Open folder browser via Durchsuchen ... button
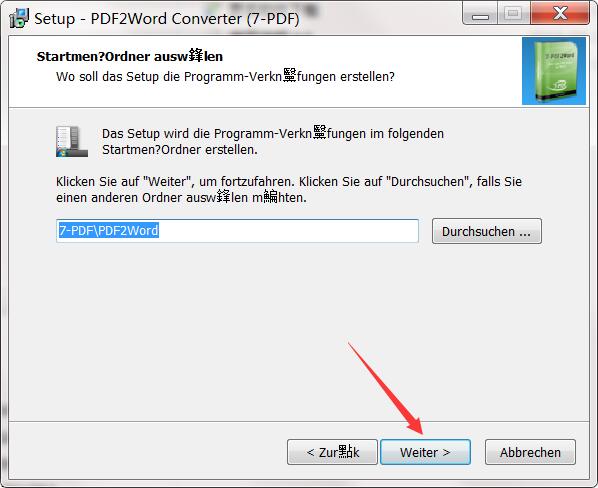The height and width of the screenshot is (488, 598). (x=487, y=231)
